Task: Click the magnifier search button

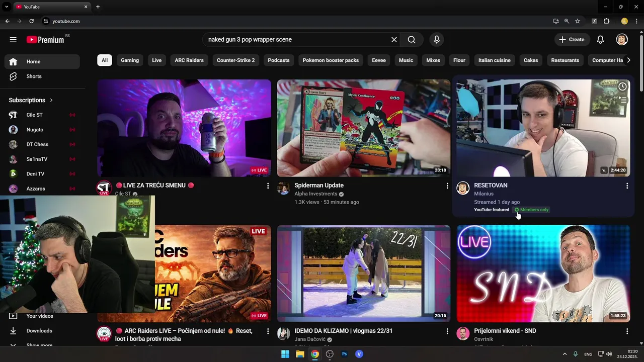Action: 412,40
